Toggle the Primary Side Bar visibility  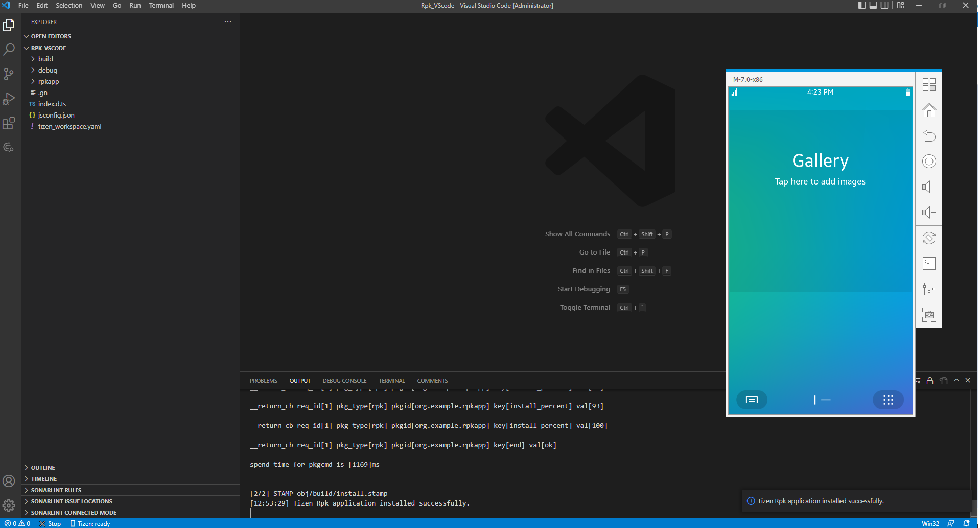click(861, 5)
